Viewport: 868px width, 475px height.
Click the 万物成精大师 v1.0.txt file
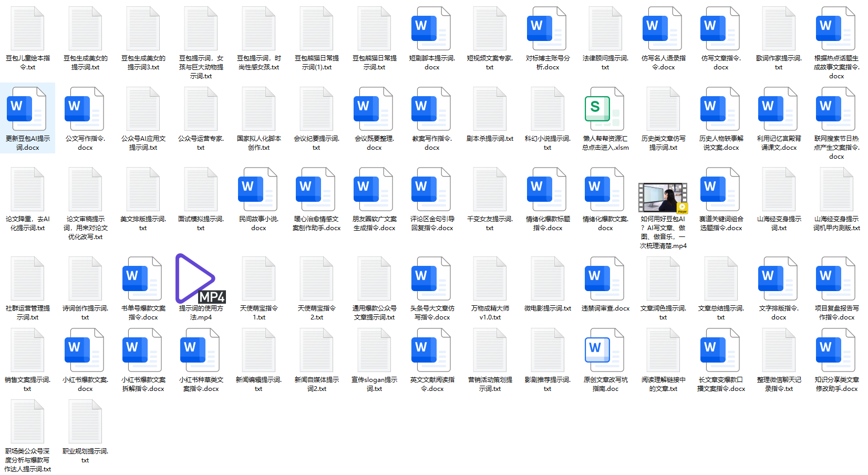pyautogui.click(x=489, y=279)
